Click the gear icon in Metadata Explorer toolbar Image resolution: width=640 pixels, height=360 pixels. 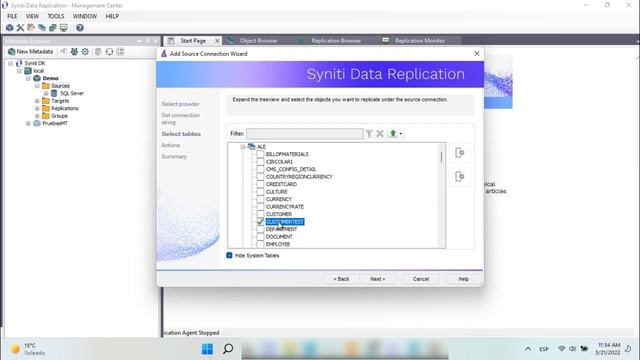tap(85, 51)
